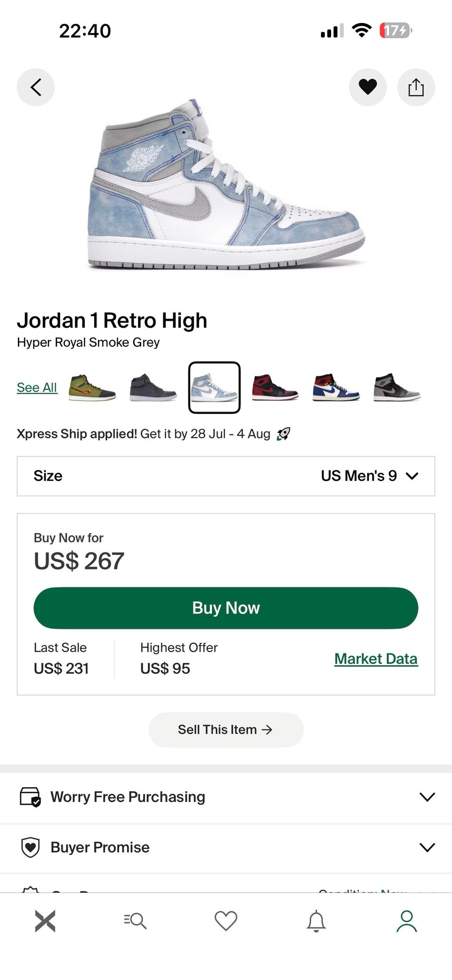Open favorites heart in bottom navigation
452x980 pixels.
226,921
